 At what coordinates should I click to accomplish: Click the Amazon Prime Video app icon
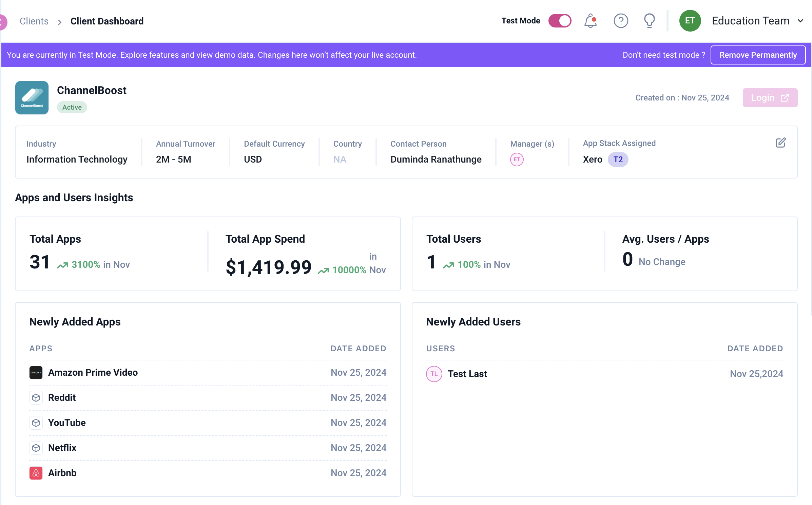click(x=36, y=373)
